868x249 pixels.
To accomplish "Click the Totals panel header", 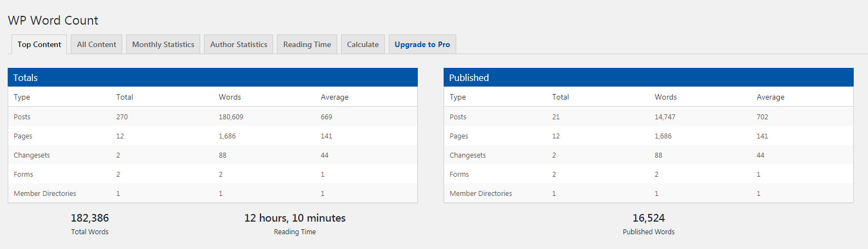I will click(x=212, y=78).
